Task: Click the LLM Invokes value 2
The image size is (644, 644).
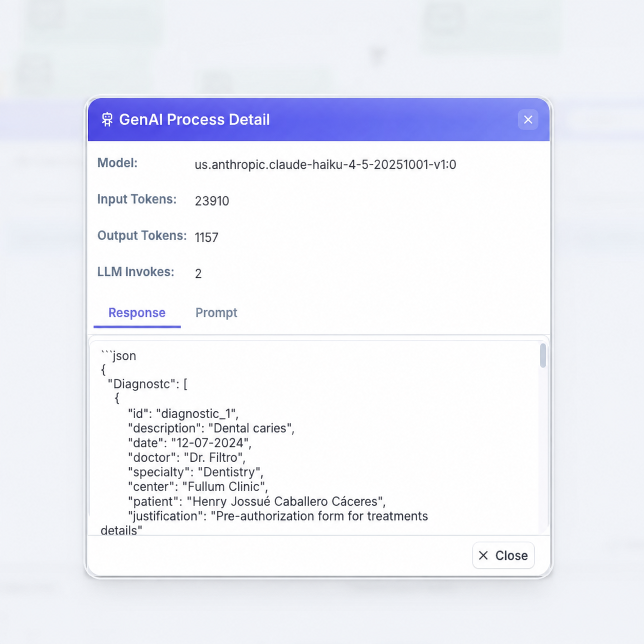Action: point(198,274)
